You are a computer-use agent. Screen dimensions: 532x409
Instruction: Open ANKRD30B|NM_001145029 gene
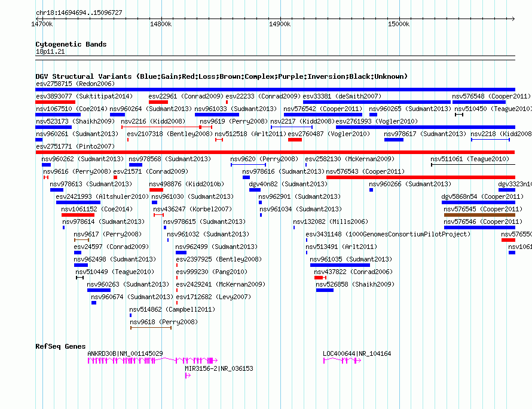point(125,353)
